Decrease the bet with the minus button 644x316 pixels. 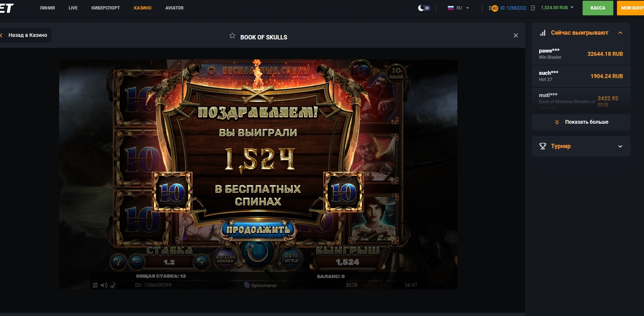(137, 262)
